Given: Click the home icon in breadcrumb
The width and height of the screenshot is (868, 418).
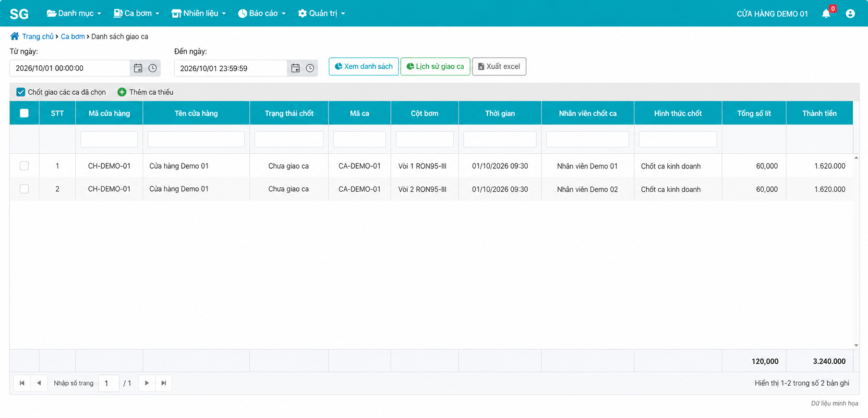Looking at the screenshot, I should coord(14,36).
